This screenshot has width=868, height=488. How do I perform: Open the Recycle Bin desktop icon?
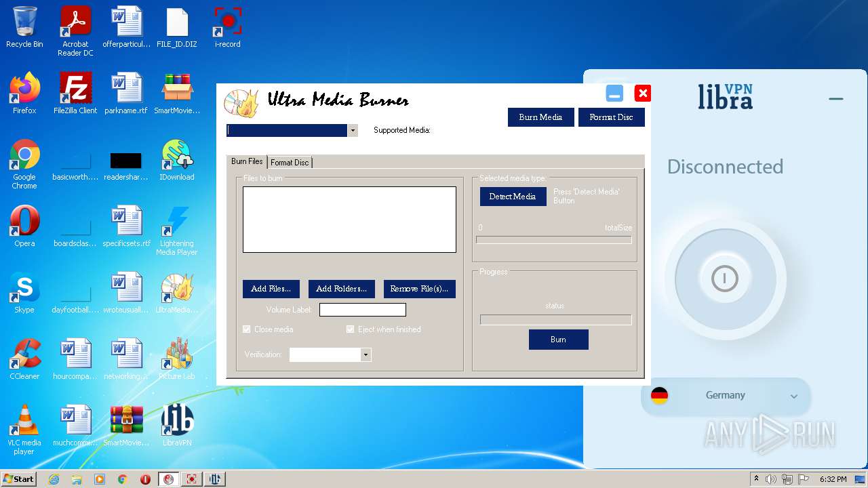pos(24,27)
